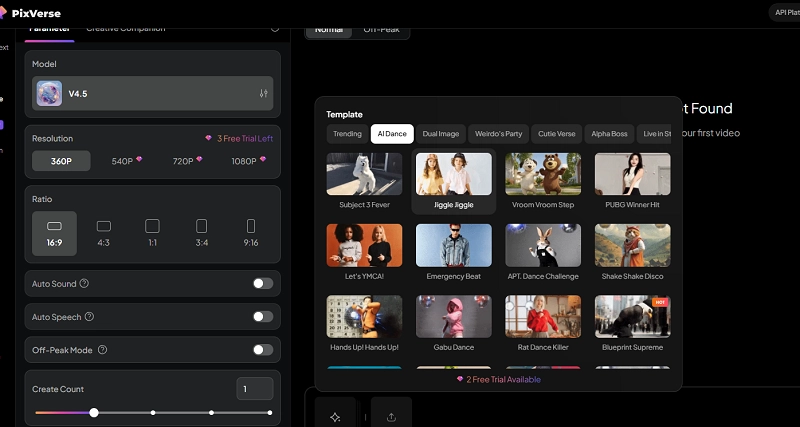
Task: Enable the Auto Sound toggle
Action: [262, 284]
